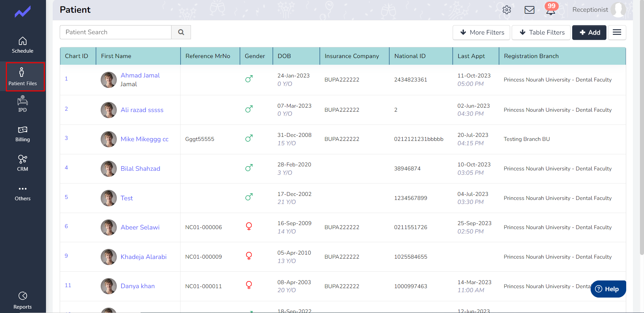Click Testing Branch BU cell
This screenshot has height=313, width=644.
tap(527, 139)
